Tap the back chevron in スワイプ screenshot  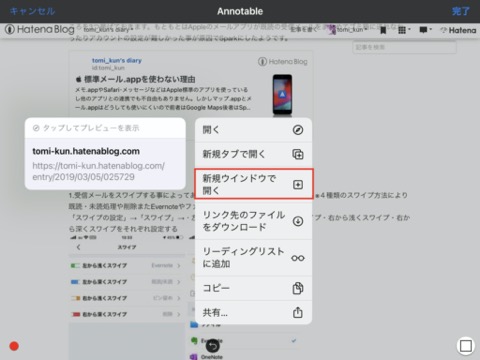click(x=79, y=247)
